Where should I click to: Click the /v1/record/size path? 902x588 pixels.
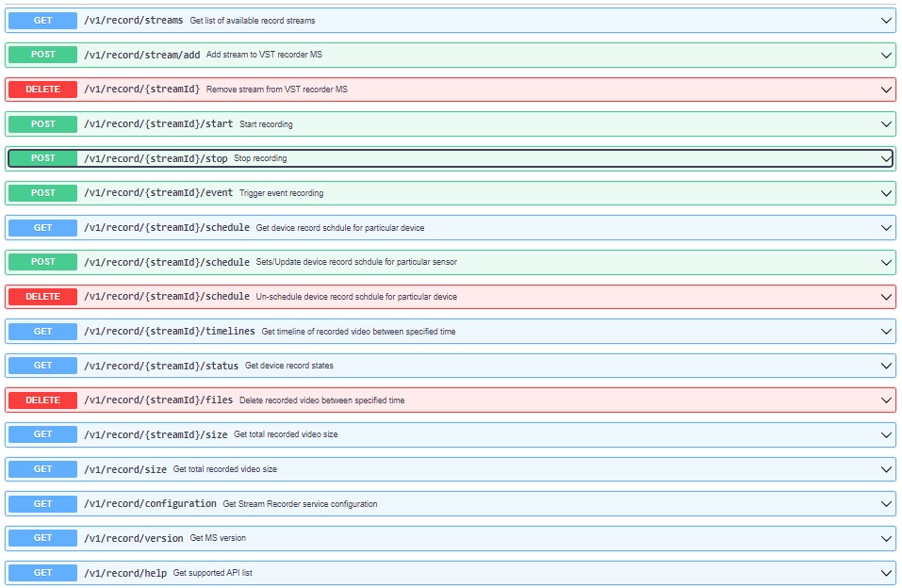124,469
